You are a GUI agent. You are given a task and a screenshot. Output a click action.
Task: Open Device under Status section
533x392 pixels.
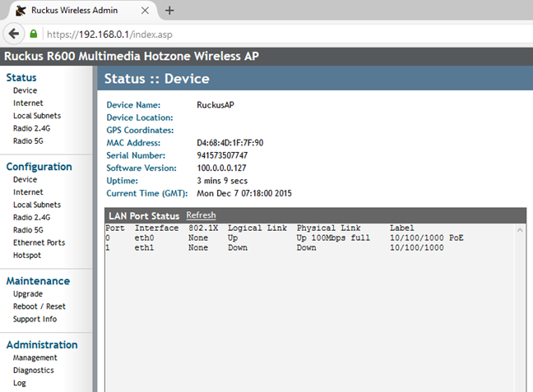tap(25, 90)
